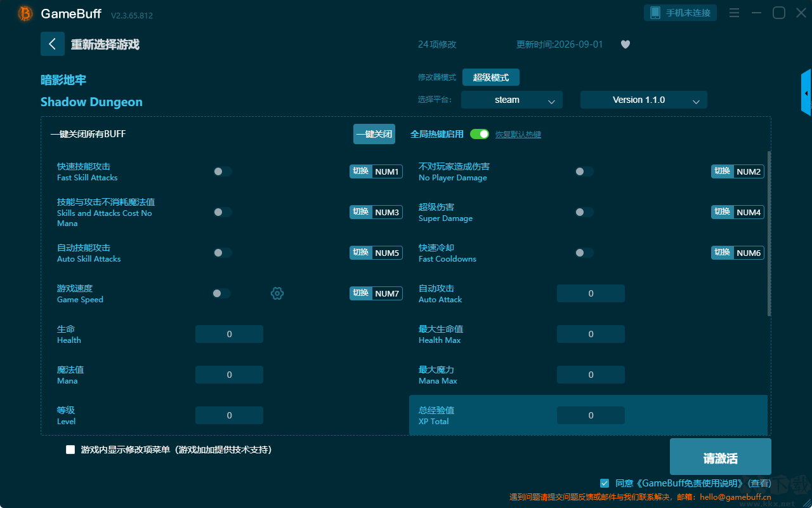Enable Auto Skill Attacks switch
The image size is (812, 508).
tap(223, 253)
